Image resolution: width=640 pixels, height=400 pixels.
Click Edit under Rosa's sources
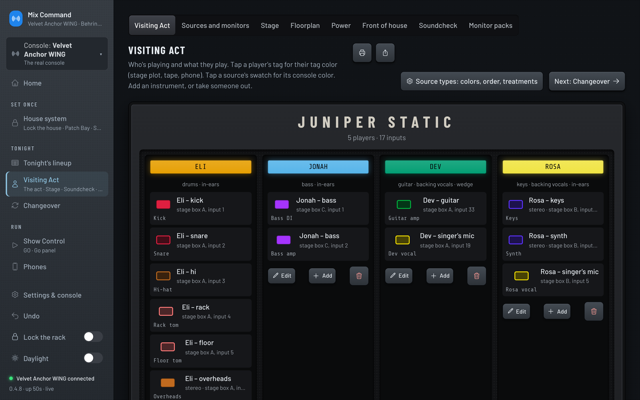(x=516, y=311)
